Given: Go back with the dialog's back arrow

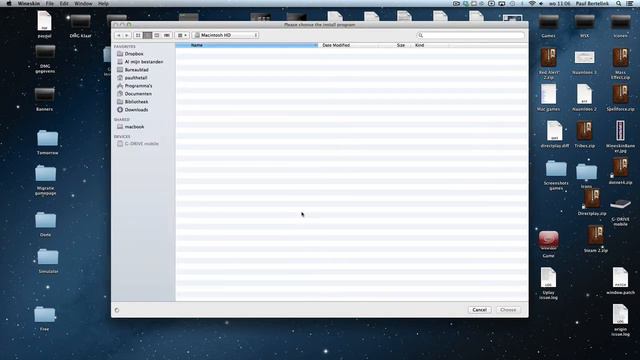Looking at the screenshot, I should click(118, 36).
